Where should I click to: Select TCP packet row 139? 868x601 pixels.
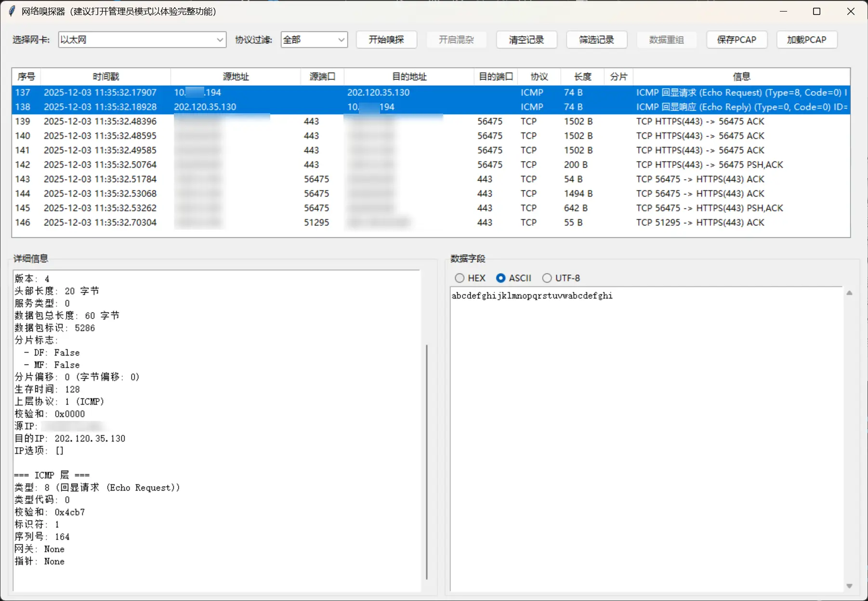tap(289, 121)
